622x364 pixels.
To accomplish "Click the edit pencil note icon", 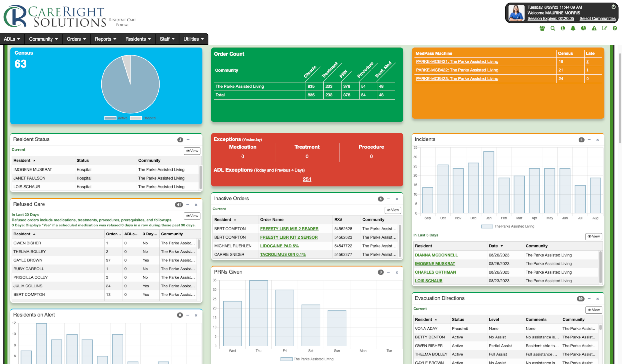I will tap(604, 28).
